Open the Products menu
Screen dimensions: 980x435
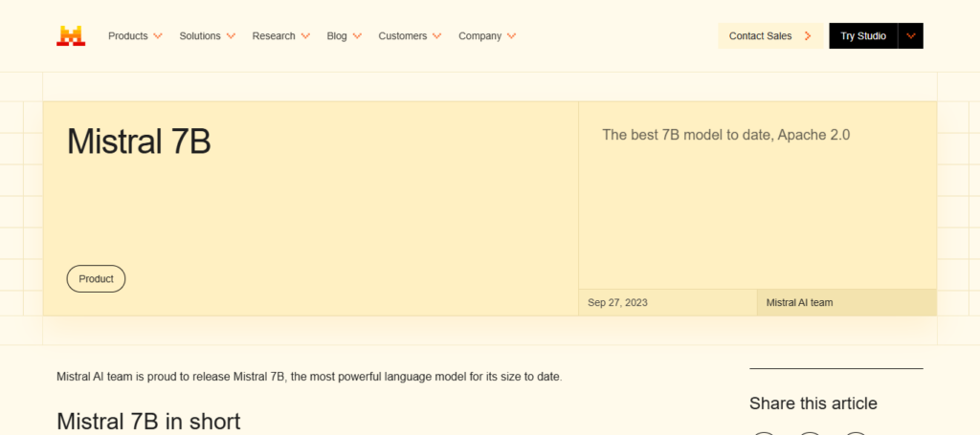tap(128, 36)
